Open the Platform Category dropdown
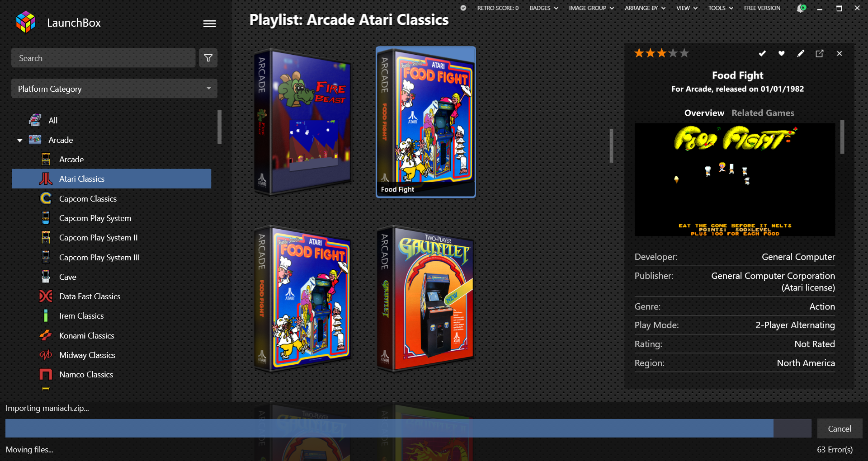The image size is (868, 461). (114, 89)
